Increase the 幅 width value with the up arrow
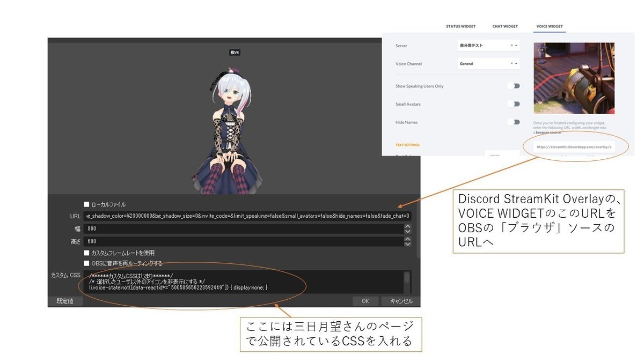This screenshot has height=362, width=644. [408, 226]
